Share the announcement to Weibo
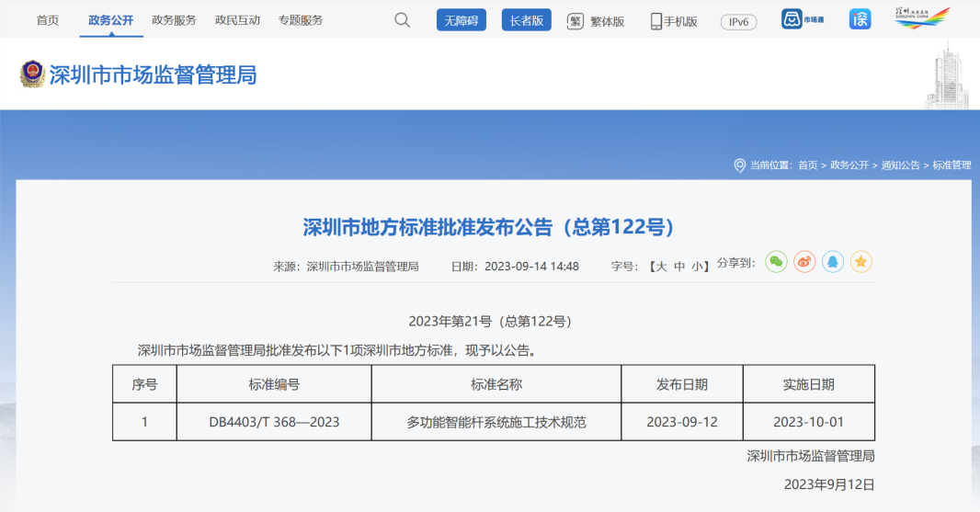Viewport: 980px width, 512px height. [804, 262]
